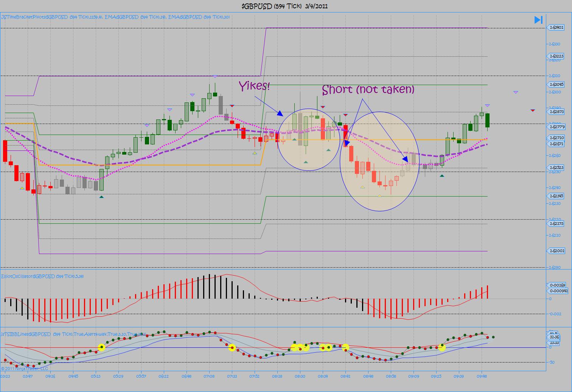Click the 03:23 time axis label
This screenshot has height=392, width=572.
pyautogui.click(x=5, y=376)
